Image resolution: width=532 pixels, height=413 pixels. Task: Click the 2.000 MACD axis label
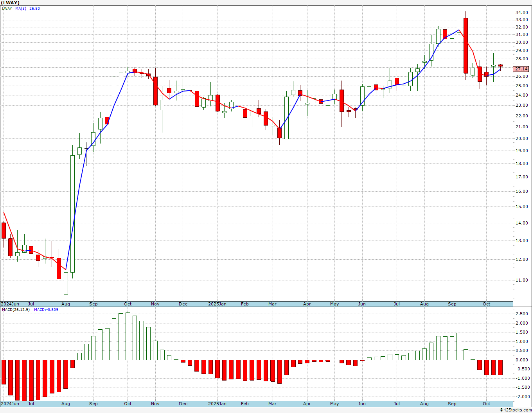coord(522,323)
